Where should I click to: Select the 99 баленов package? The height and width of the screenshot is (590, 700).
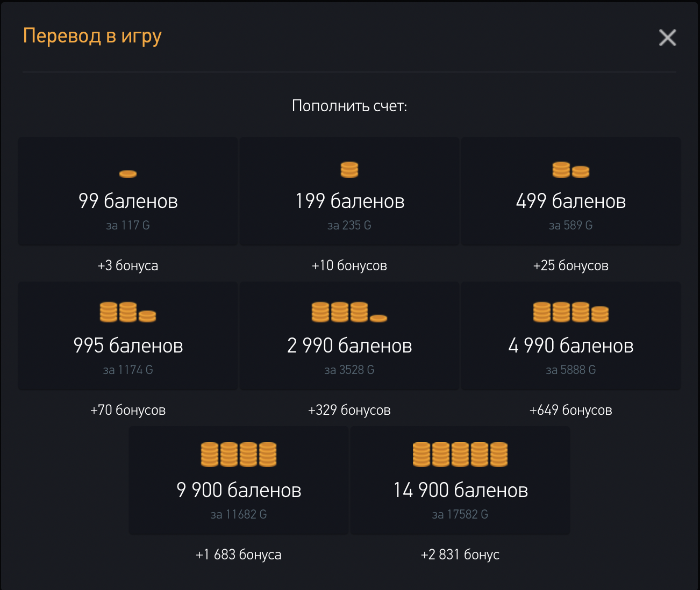click(x=128, y=201)
